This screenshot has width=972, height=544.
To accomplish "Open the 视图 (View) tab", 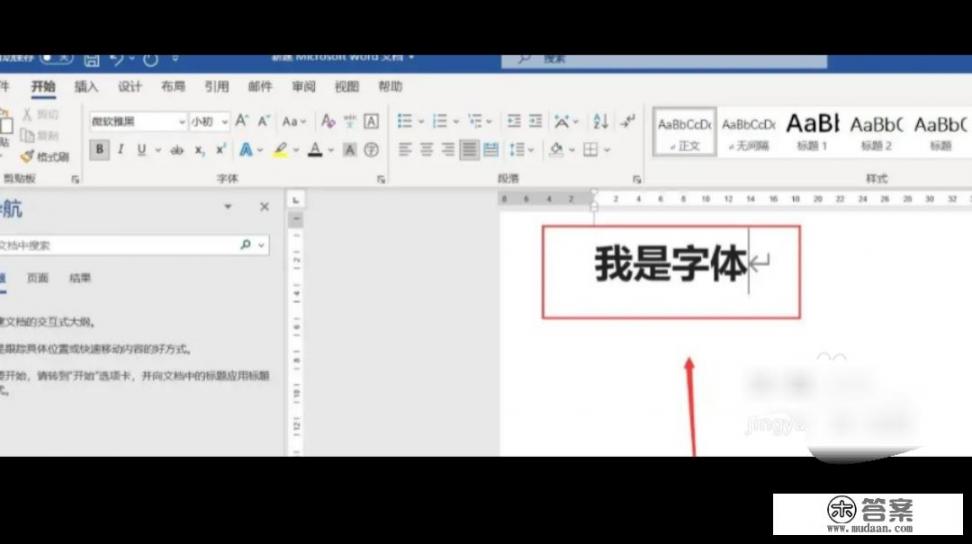I will 347,87.
